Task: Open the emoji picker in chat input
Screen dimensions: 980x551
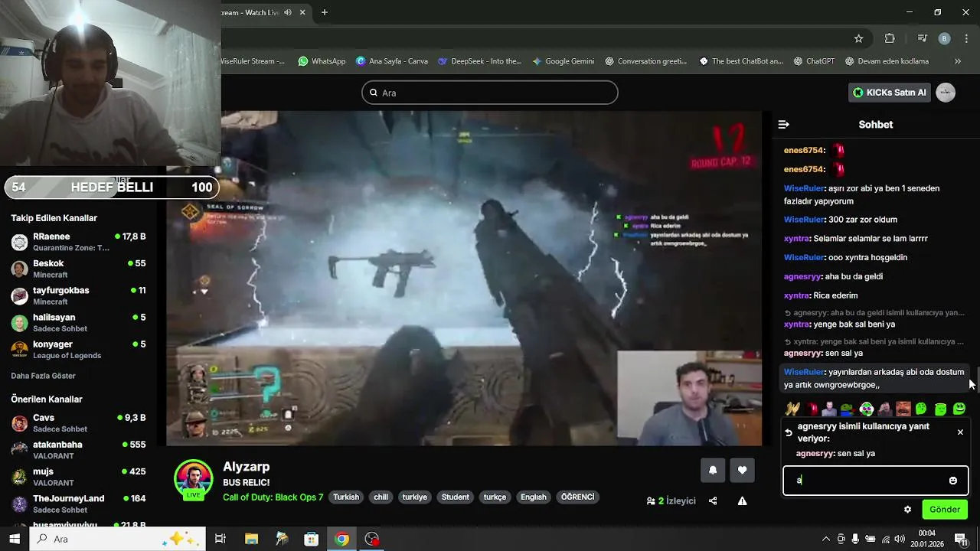Action: (953, 481)
